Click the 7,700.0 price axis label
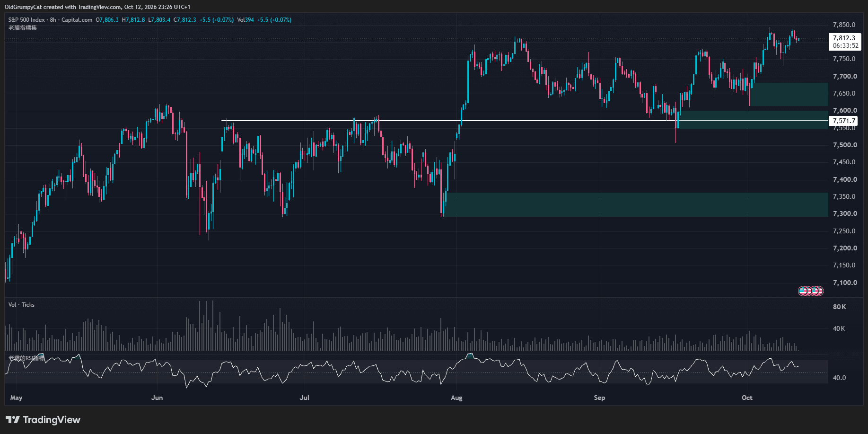This screenshot has width=868, height=434. (845, 76)
